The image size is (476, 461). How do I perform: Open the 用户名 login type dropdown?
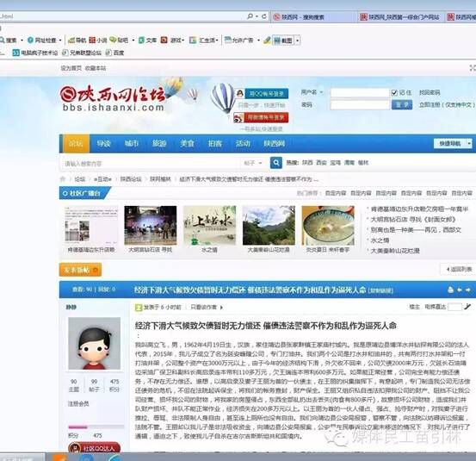pos(312,92)
